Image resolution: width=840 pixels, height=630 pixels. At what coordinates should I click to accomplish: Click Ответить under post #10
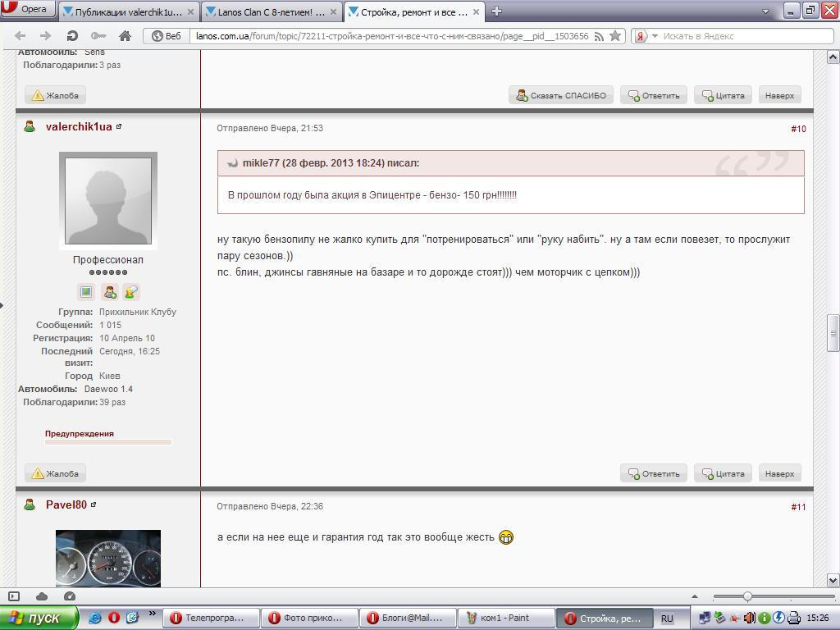coord(654,473)
